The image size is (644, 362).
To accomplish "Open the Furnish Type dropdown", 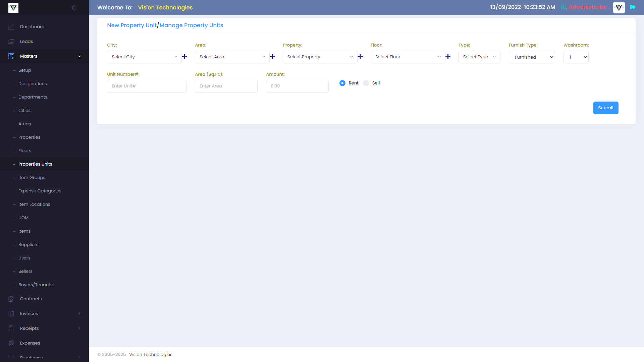I will pos(532,57).
